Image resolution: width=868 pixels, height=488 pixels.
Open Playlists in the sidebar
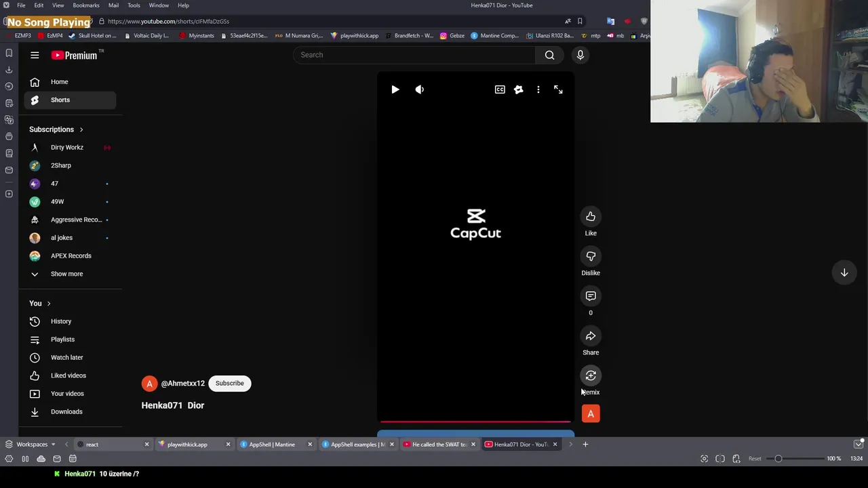(x=70, y=339)
